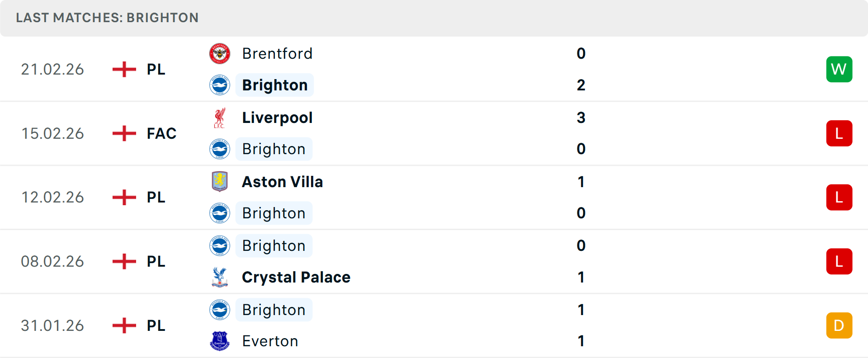Open the Liverpool team link
The width and height of the screenshot is (868, 358).
277,118
